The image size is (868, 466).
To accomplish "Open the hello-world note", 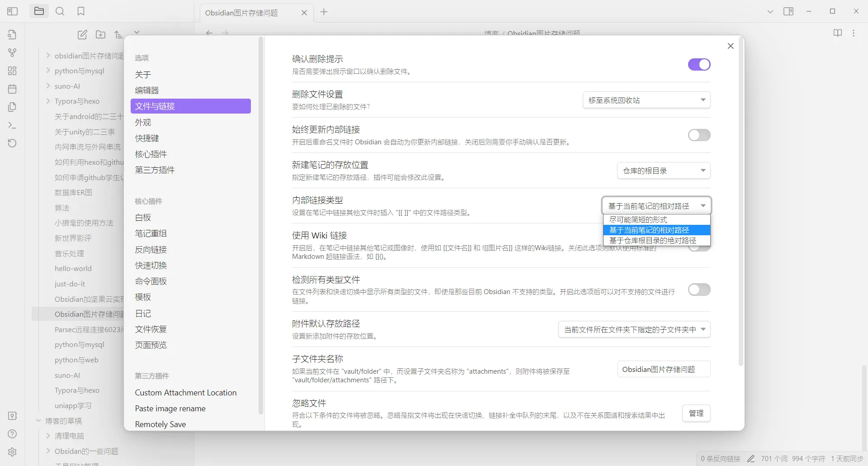I will click(73, 268).
